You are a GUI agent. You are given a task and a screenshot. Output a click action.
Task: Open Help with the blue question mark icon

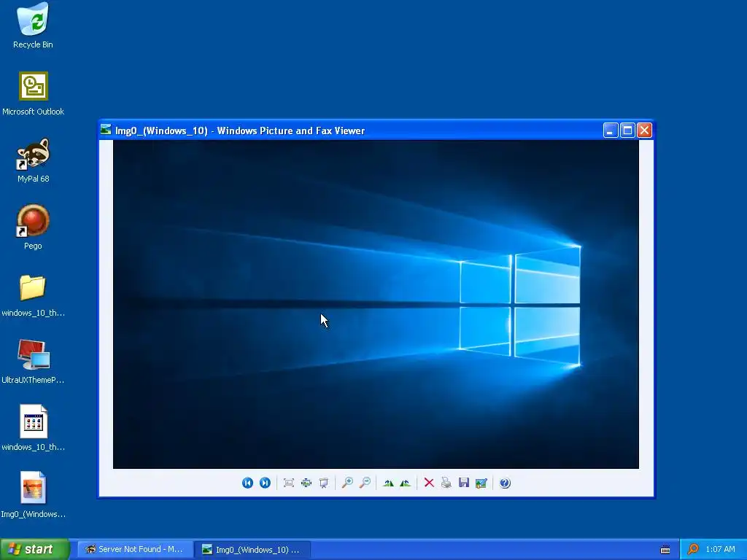(505, 483)
